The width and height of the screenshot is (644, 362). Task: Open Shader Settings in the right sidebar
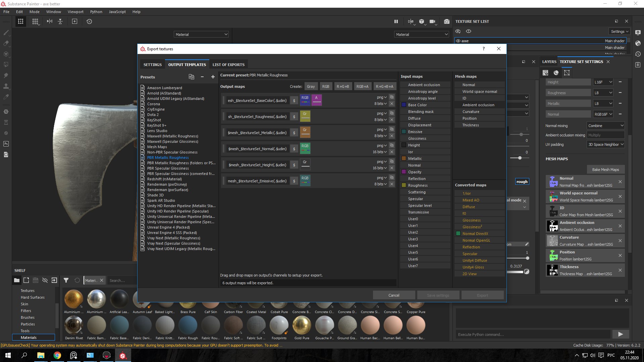pyautogui.click(x=638, y=43)
